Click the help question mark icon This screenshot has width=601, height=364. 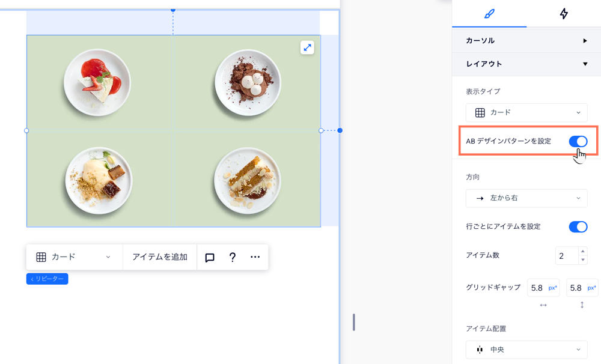(x=232, y=257)
